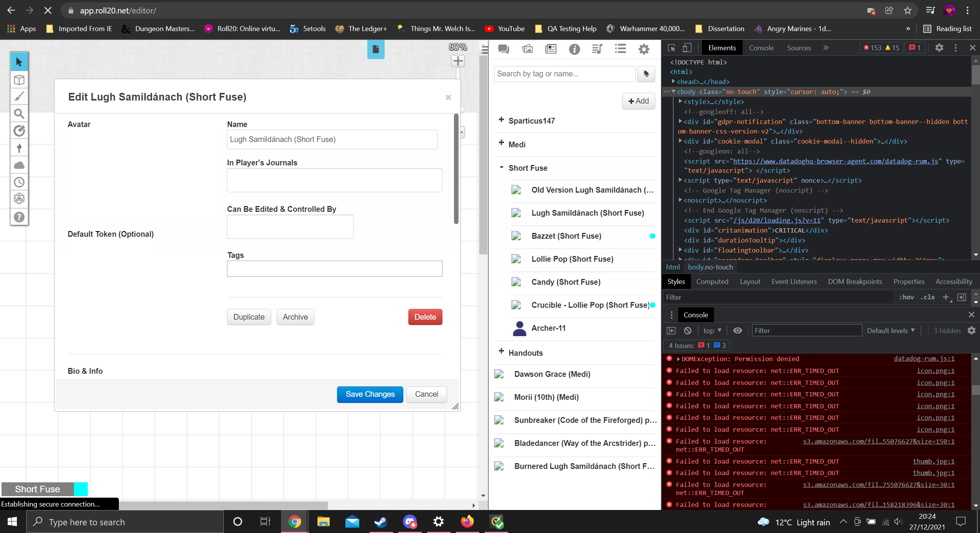Click Cancel in the edit dialog

(x=426, y=394)
